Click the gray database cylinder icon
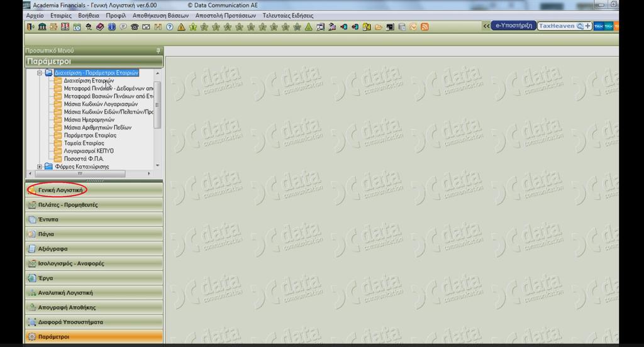Viewport: 644px width, 347px height. coord(402,27)
